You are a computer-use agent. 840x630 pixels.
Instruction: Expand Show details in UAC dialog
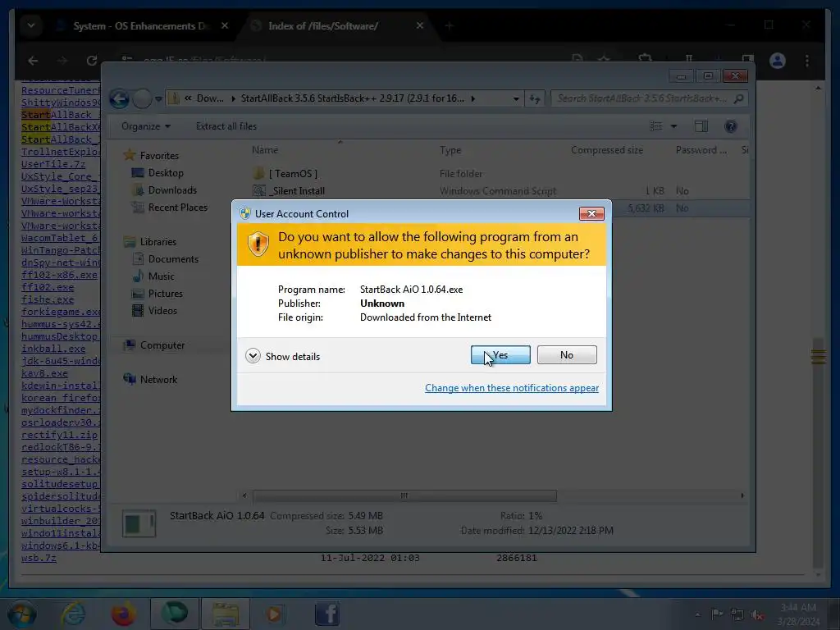pyautogui.click(x=283, y=356)
